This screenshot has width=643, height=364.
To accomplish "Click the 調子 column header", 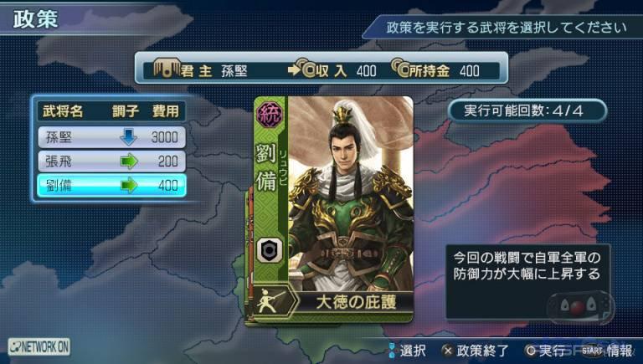I will 126,111.
